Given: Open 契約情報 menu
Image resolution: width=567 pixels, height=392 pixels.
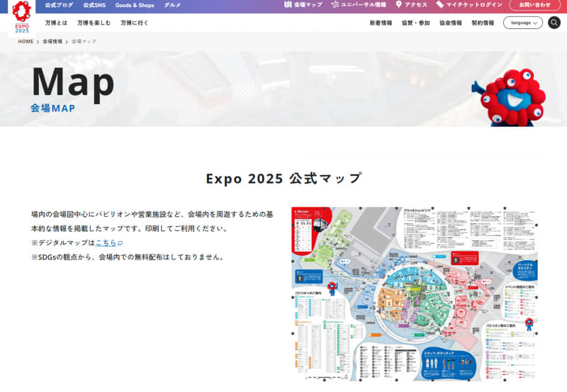Looking at the screenshot, I should [x=483, y=23].
